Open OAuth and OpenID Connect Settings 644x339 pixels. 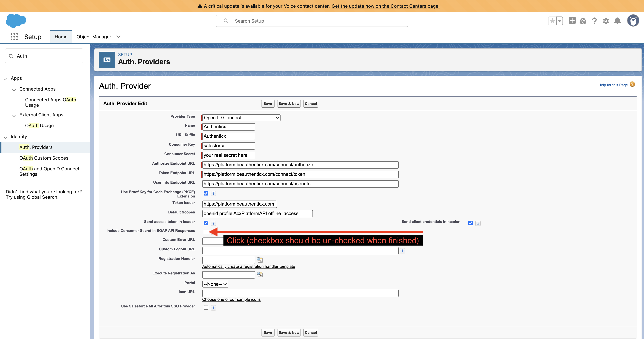click(x=49, y=172)
